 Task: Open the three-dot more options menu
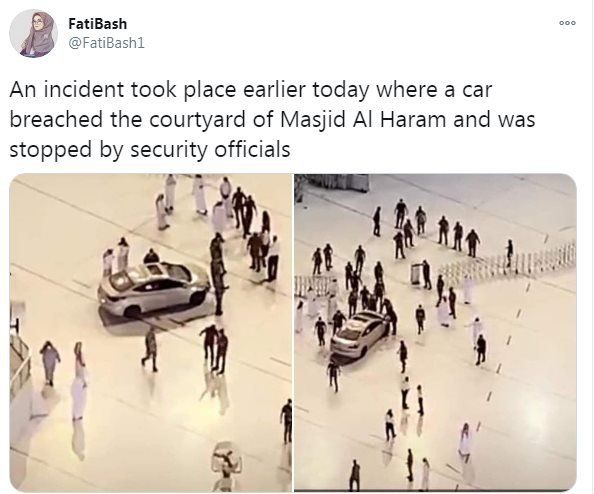click(x=567, y=23)
